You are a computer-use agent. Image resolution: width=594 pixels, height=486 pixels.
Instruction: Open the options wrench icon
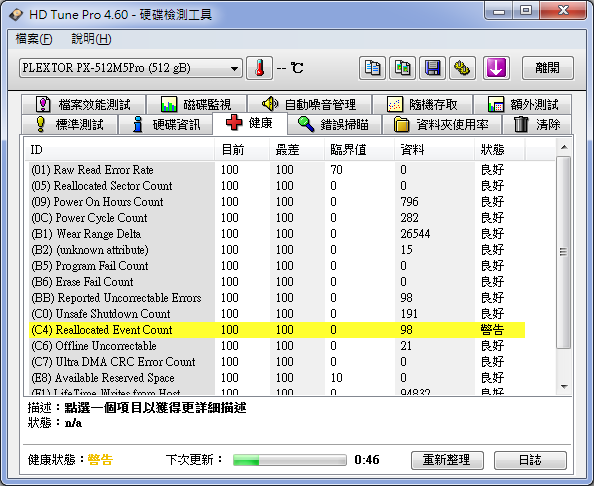pyautogui.click(x=462, y=68)
